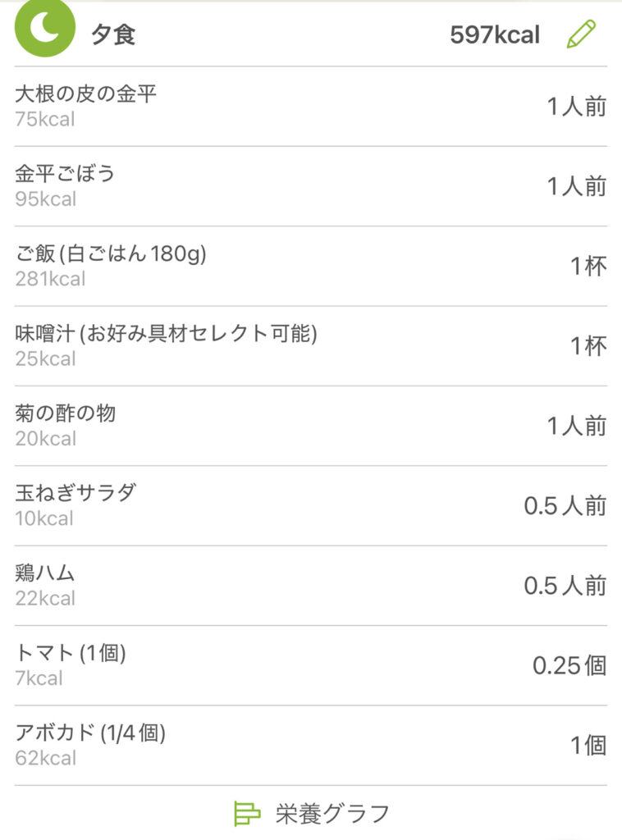Tap the 0.25個 tomato quantity
This screenshot has height=840, width=622.
569,665
